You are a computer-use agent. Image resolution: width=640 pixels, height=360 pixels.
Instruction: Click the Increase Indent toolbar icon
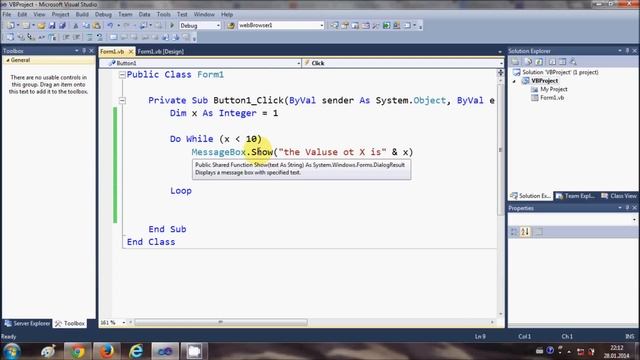tap(76, 37)
